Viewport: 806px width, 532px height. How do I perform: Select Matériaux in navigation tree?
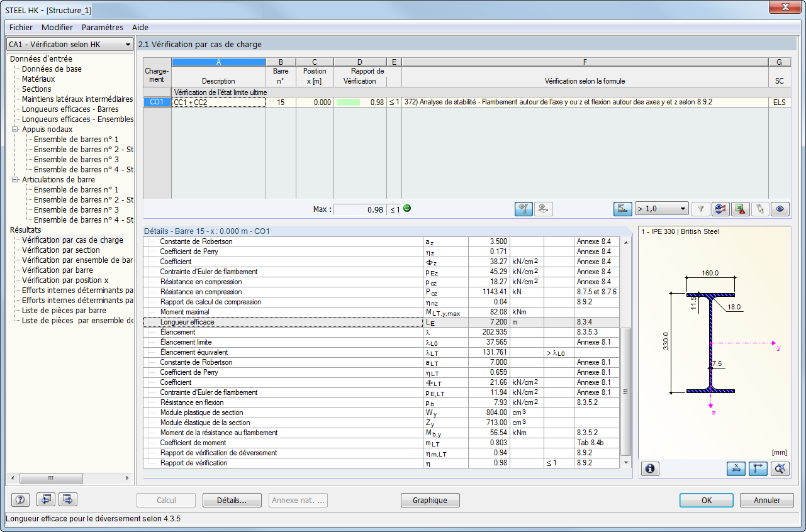(x=38, y=79)
